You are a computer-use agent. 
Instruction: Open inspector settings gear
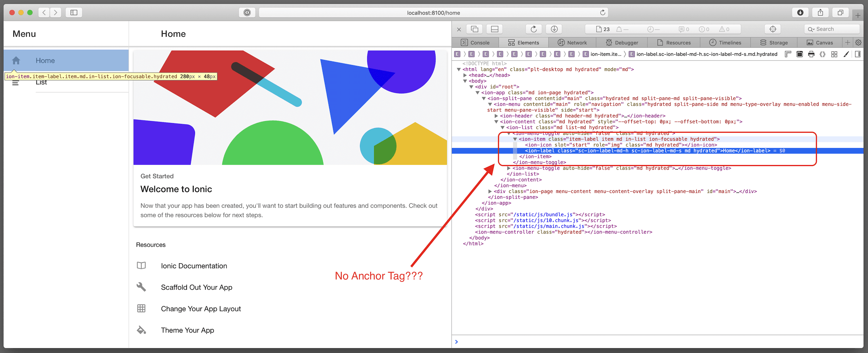858,42
